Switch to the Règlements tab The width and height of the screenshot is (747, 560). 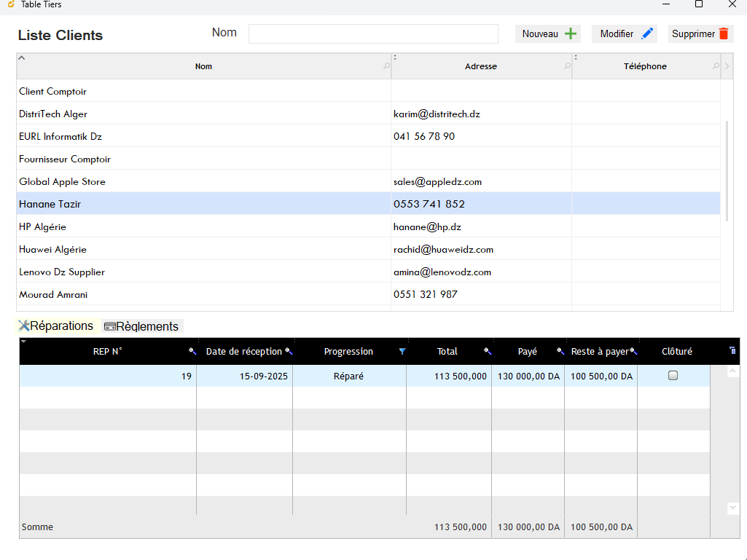(x=141, y=326)
